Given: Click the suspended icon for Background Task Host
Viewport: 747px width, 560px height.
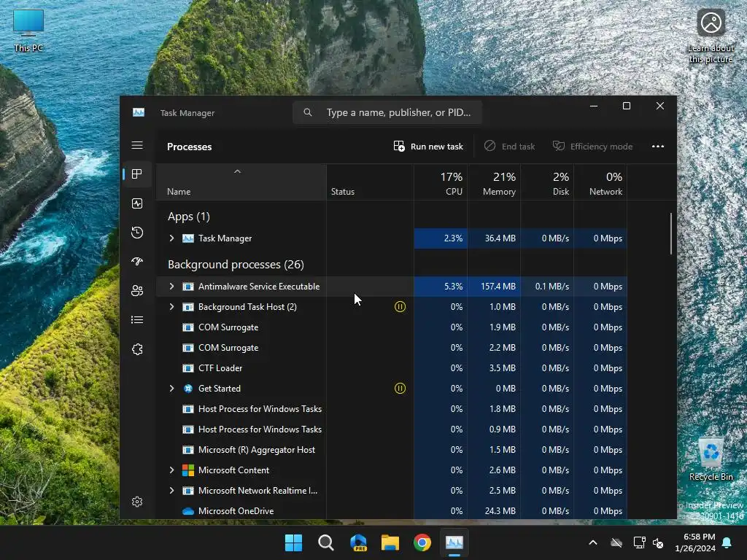Looking at the screenshot, I should coord(400,307).
